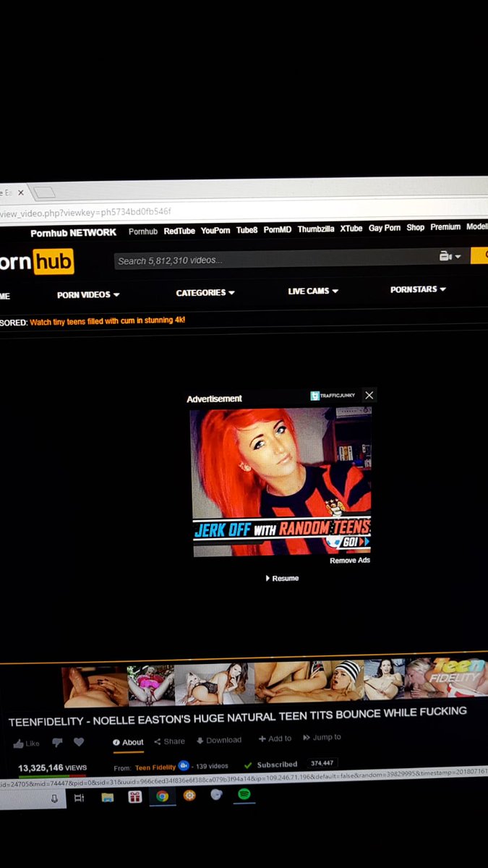Open the Jump to option
The width and height of the screenshot is (488, 868).
click(322, 738)
